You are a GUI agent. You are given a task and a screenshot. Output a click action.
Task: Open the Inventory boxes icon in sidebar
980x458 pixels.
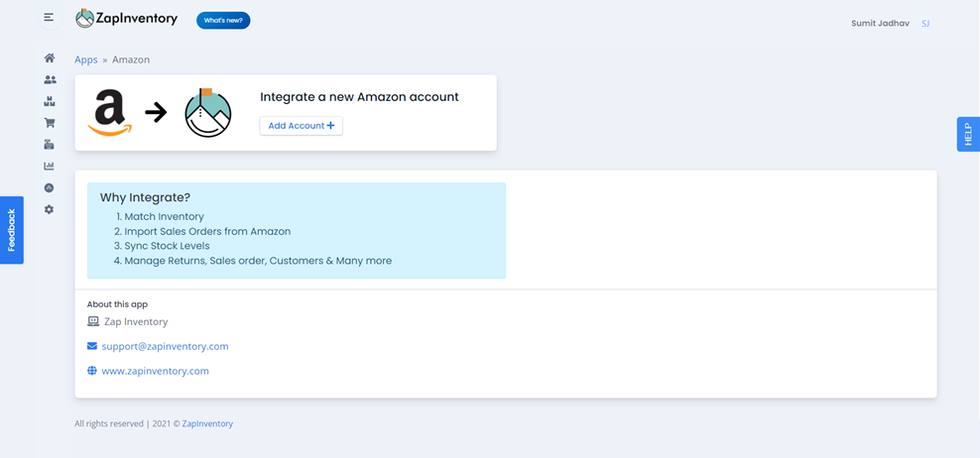(50, 101)
